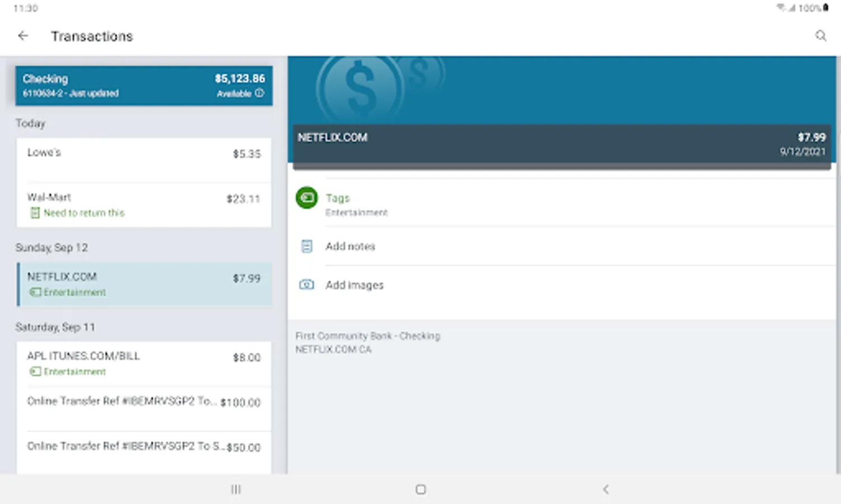Screen dimensions: 841x504
Task: Edit Tags for the Netflix transaction
Action: click(x=563, y=204)
